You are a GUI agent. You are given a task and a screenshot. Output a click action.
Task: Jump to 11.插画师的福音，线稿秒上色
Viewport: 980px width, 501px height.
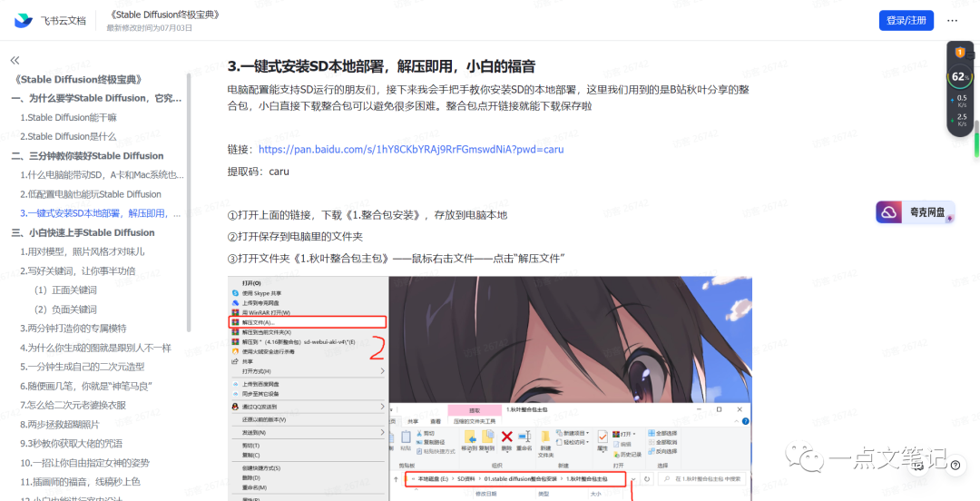pyautogui.click(x=80, y=482)
